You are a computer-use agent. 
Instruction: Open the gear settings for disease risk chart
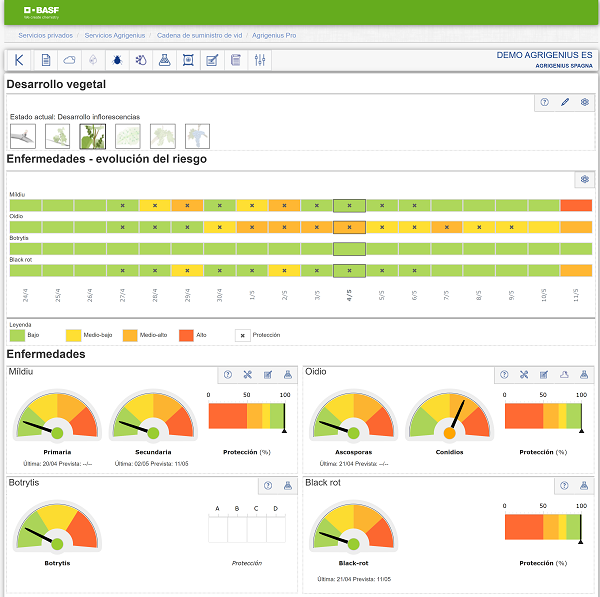pos(584,180)
